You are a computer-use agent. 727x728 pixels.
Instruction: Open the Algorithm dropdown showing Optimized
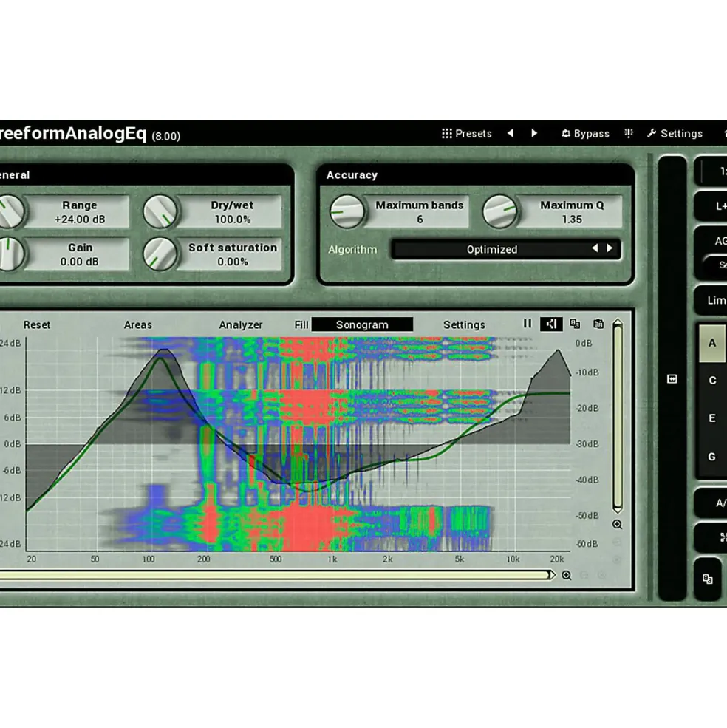pos(491,249)
